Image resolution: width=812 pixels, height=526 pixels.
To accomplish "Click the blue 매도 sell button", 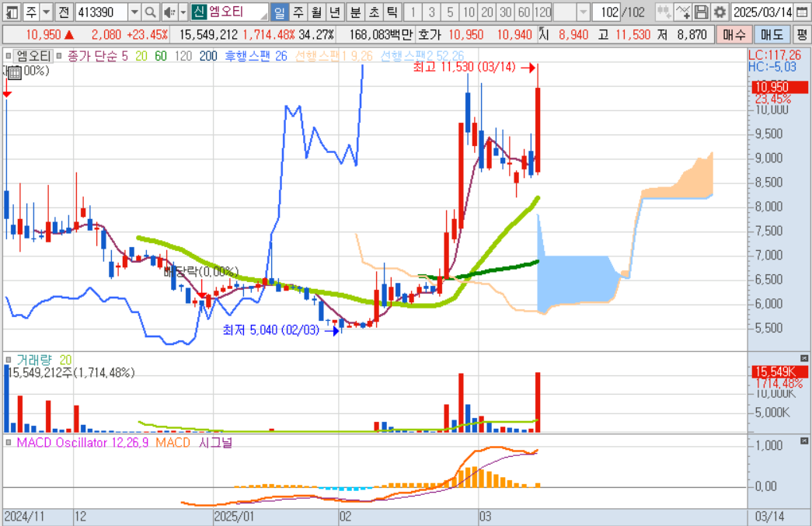I will click(772, 35).
